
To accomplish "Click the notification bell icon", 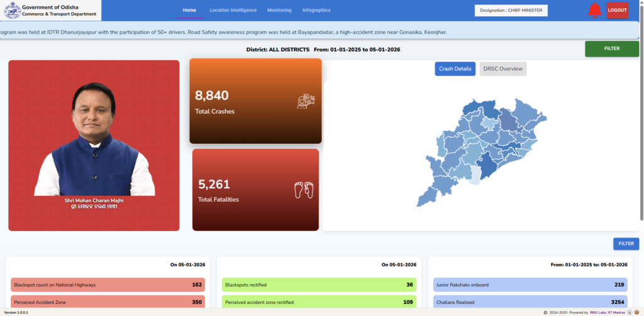I will pos(594,10).
